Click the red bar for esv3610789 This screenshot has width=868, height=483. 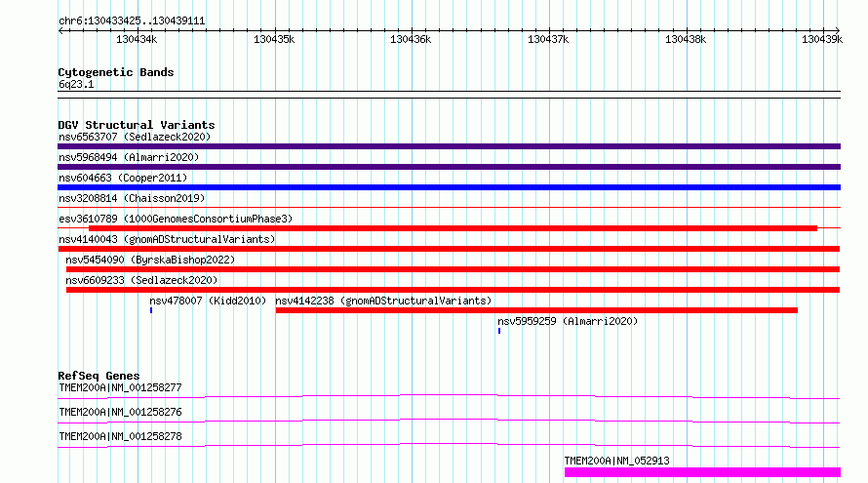click(453, 228)
